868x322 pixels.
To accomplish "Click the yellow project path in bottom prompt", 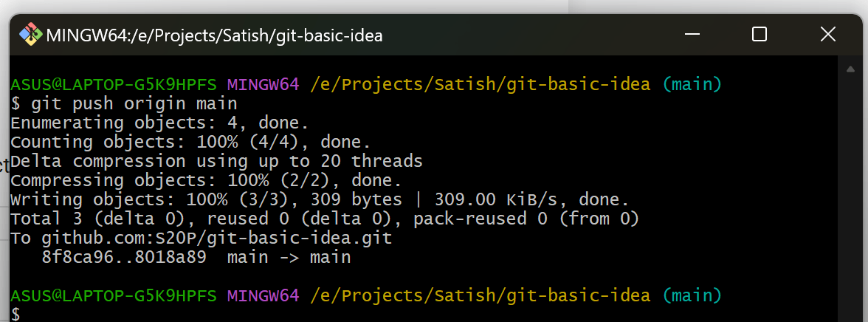I will click(x=480, y=295).
